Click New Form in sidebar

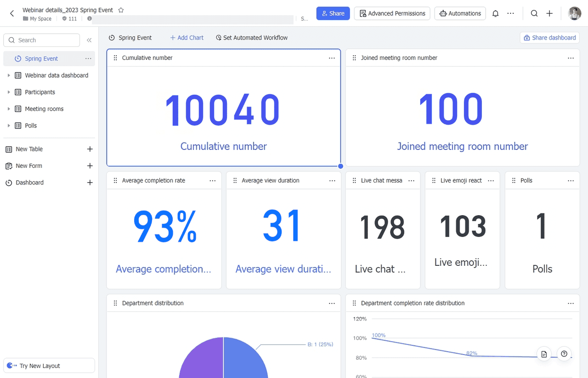pyautogui.click(x=28, y=166)
